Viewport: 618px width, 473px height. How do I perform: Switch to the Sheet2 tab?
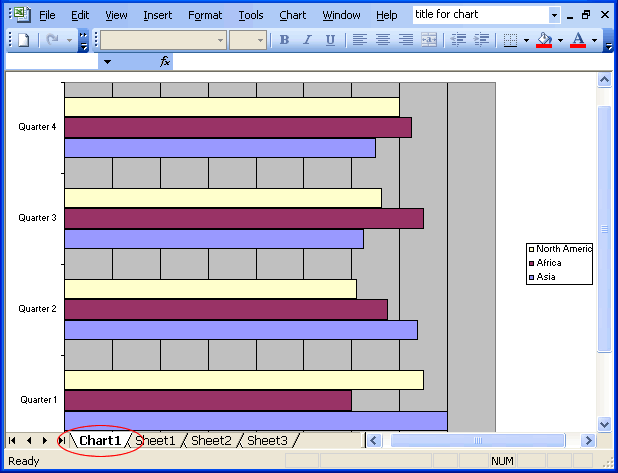pyautogui.click(x=211, y=441)
